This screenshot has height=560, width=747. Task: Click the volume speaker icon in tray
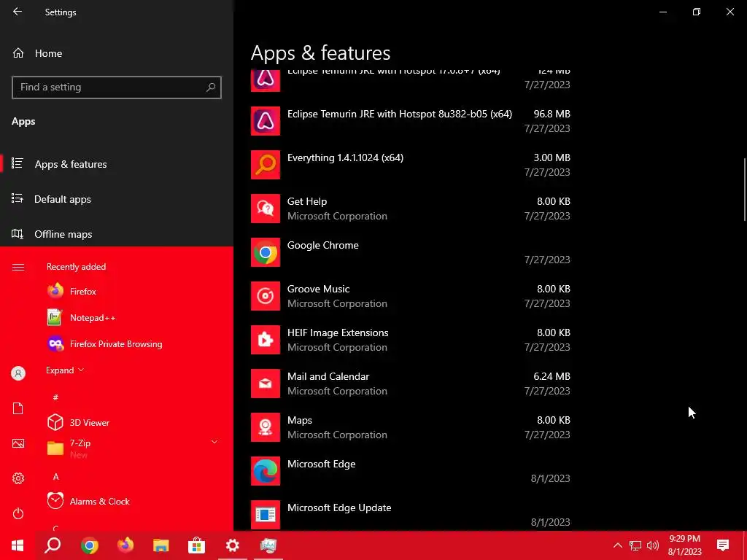point(653,545)
